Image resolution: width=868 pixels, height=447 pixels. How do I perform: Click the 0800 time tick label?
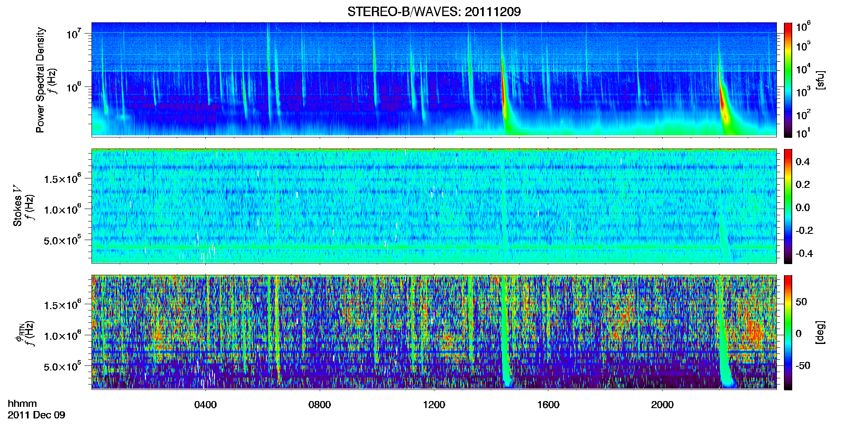320,404
